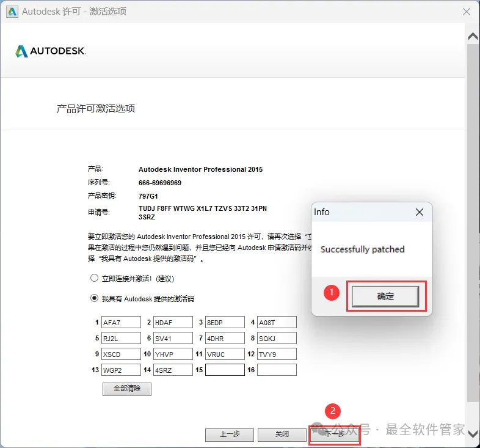Click activation code field 11 containing VRUC

pos(225,354)
